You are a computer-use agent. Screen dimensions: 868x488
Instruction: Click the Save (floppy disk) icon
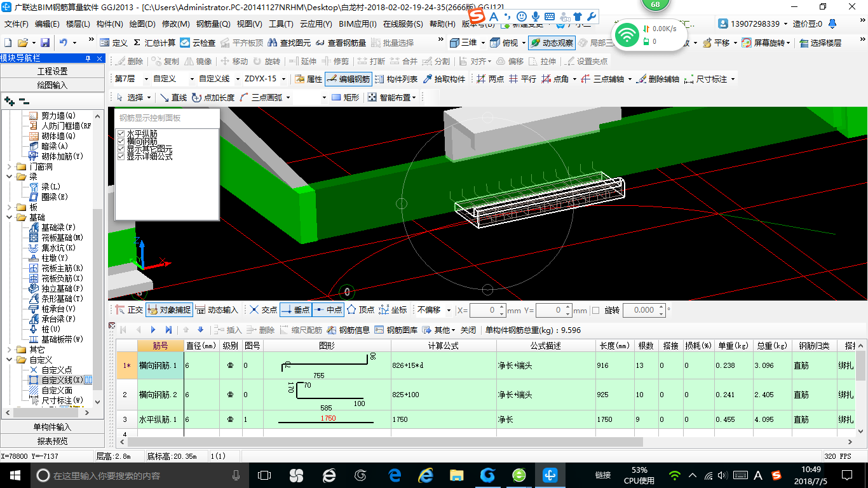[45, 43]
